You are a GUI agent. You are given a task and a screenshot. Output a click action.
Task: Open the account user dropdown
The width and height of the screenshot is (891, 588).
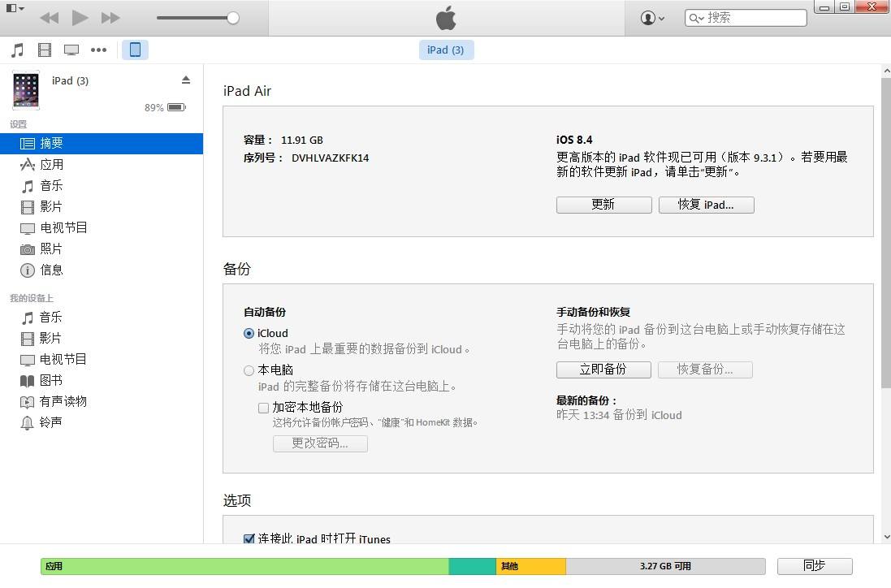coord(652,18)
